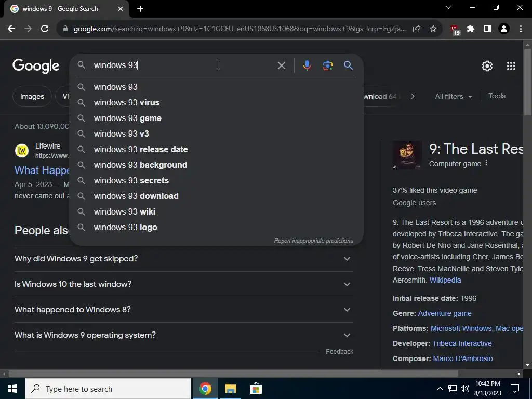Click 'Report inappropriate predictions' link

[313, 241]
